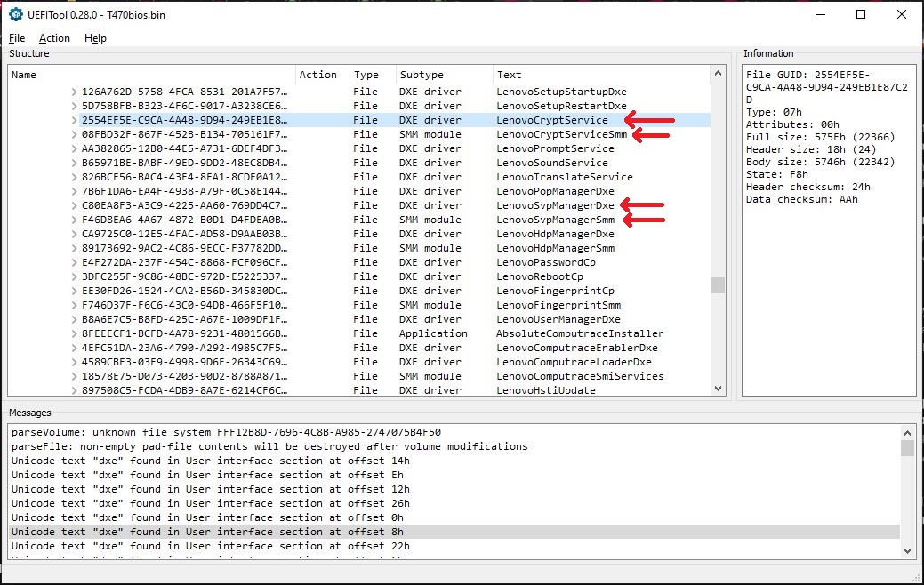Expand the LenovoPopManagerDxe tree row

(74, 191)
